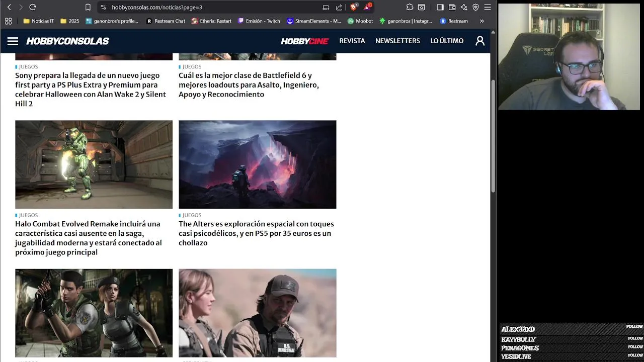The width and height of the screenshot is (644, 362).
Task: Go back to the previous page
Action: click(x=9, y=7)
